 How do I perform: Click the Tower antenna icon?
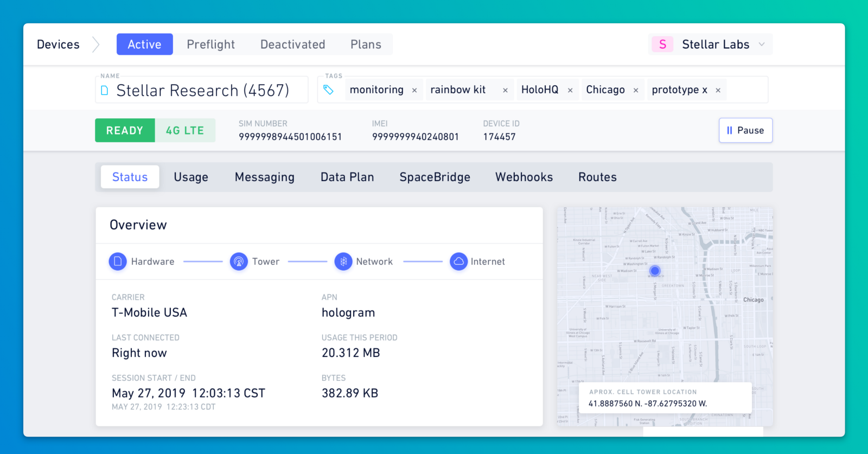[239, 261]
